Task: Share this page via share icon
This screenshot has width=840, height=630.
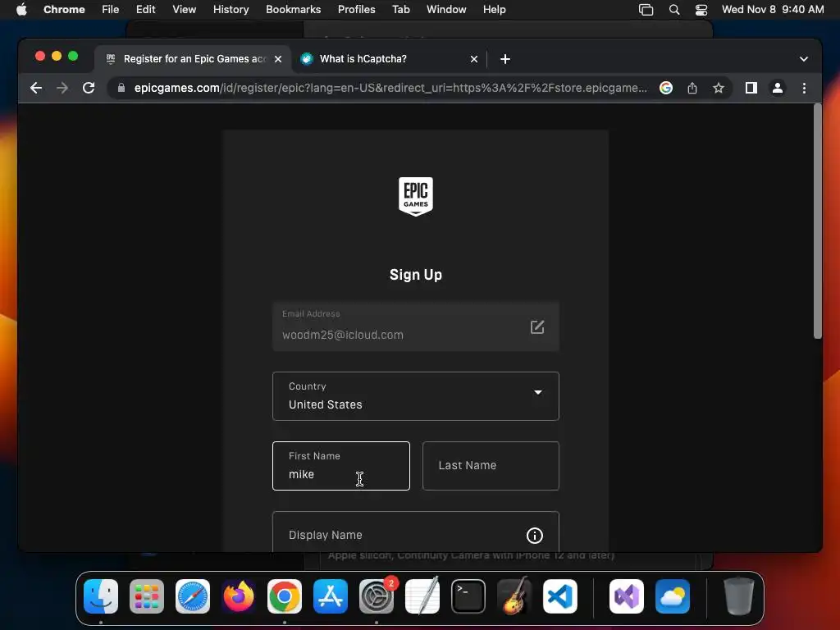Action: point(692,88)
